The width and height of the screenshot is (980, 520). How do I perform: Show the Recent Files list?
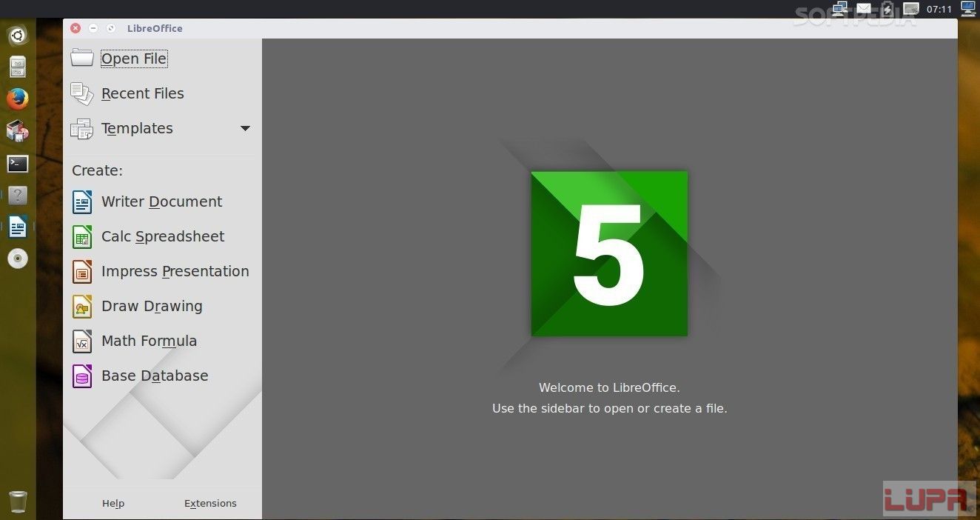coord(127,93)
